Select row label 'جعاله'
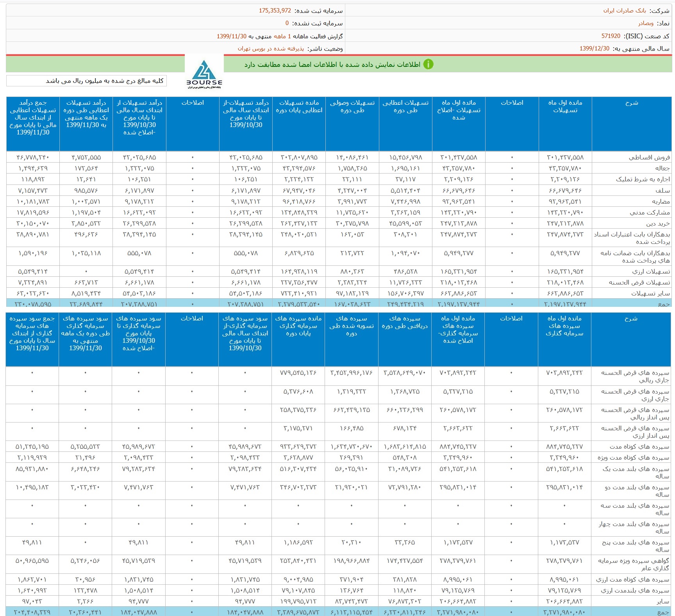 pyautogui.click(x=662, y=168)
